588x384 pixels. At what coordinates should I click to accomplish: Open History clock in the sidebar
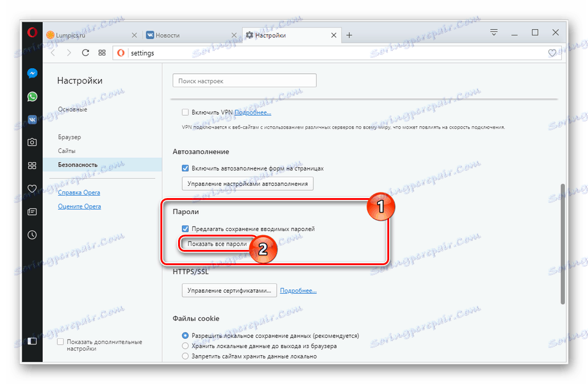pyautogui.click(x=32, y=235)
